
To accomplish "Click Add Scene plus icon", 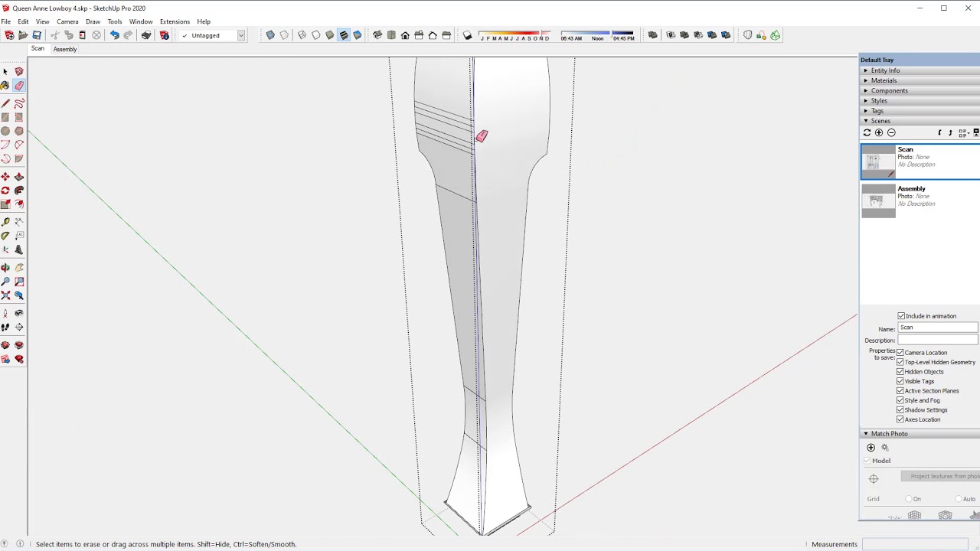I will tap(879, 132).
